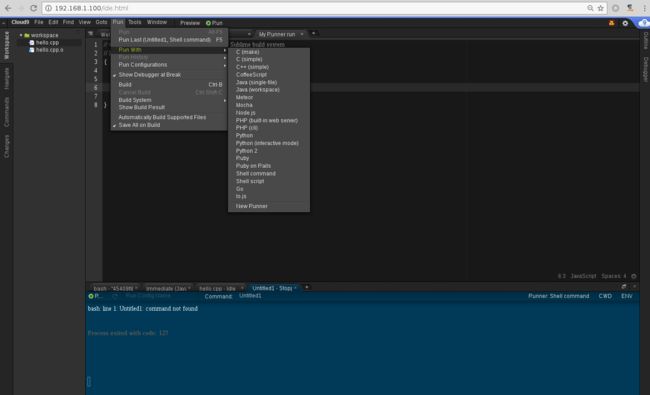Select the C++ (simple) runner
The height and width of the screenshot is (395, 650).
pyautogui.click(x=269, y=67)
